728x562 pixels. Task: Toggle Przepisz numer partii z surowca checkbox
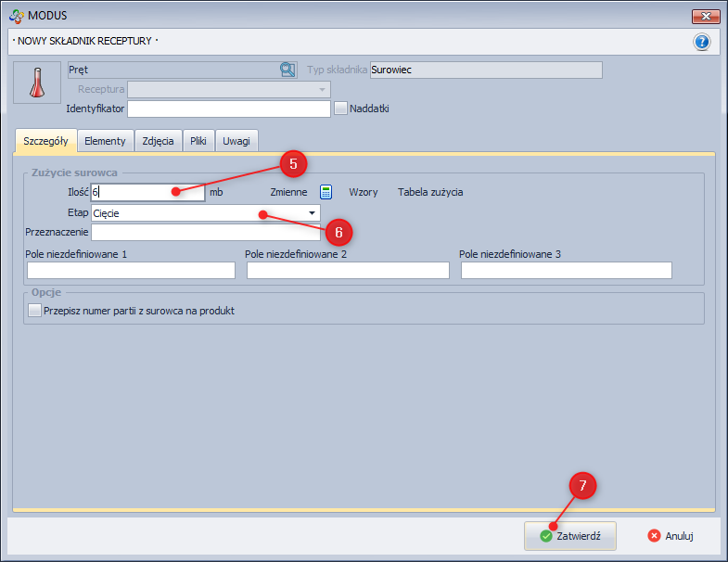coord(35,312)
